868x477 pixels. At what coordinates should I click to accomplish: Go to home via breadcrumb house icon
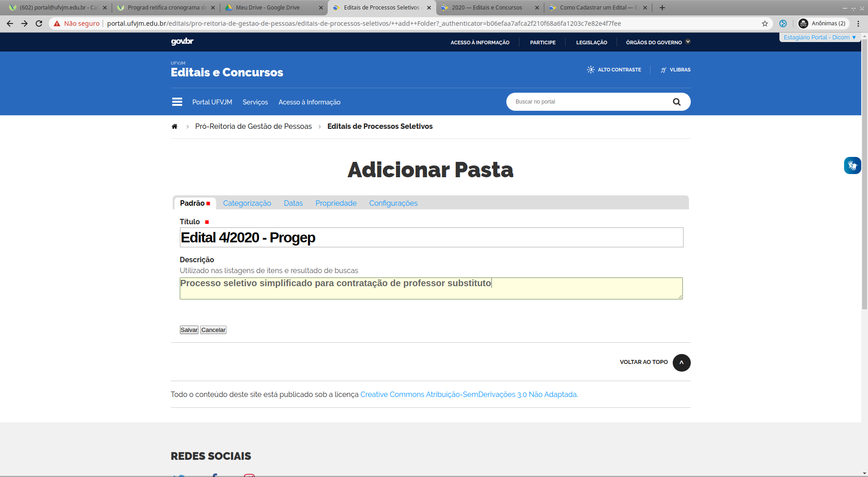pos(175,127)
